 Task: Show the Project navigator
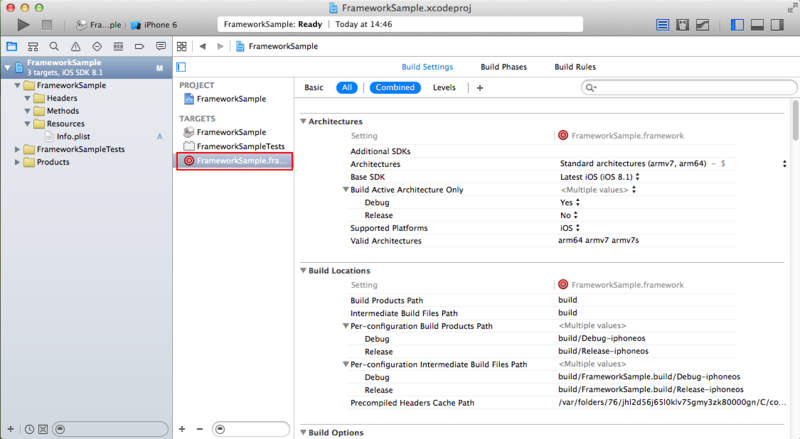(12, 46)
